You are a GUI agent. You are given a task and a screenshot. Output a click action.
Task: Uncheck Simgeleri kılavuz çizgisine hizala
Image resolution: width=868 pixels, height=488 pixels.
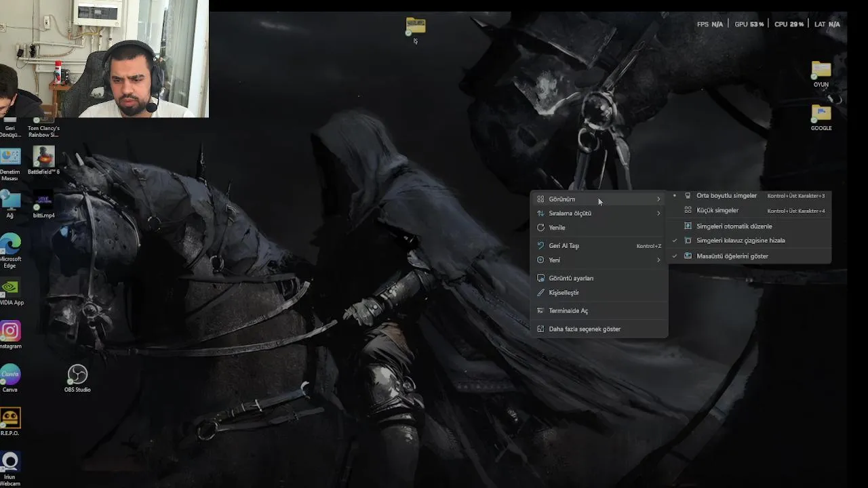pyautogui.click(x=749, y=241)
